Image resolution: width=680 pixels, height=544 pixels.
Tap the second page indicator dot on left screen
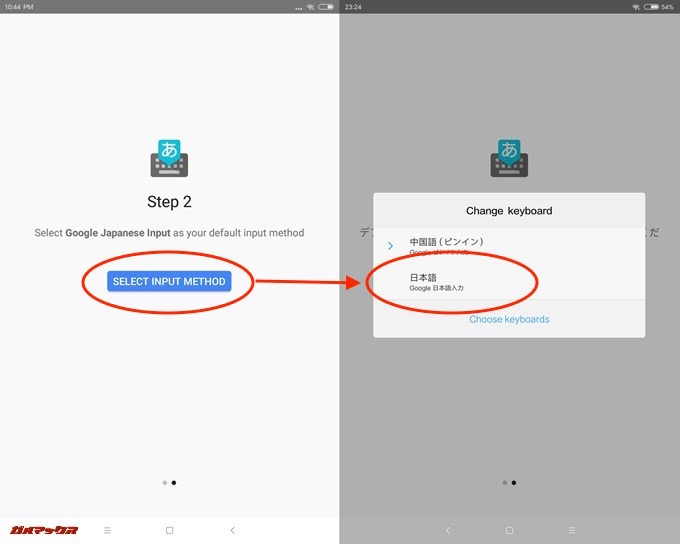click(174, 482)
